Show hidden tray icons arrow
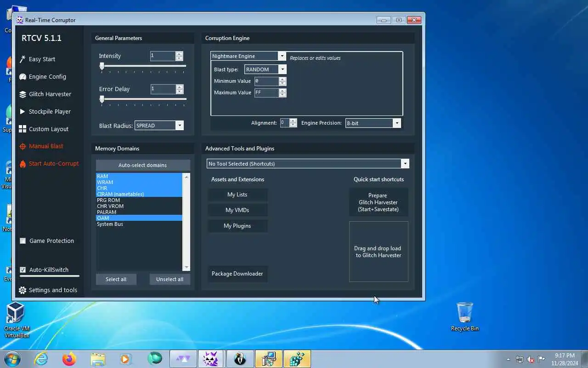This screenshot has height=368, width=588. (508, 359)
